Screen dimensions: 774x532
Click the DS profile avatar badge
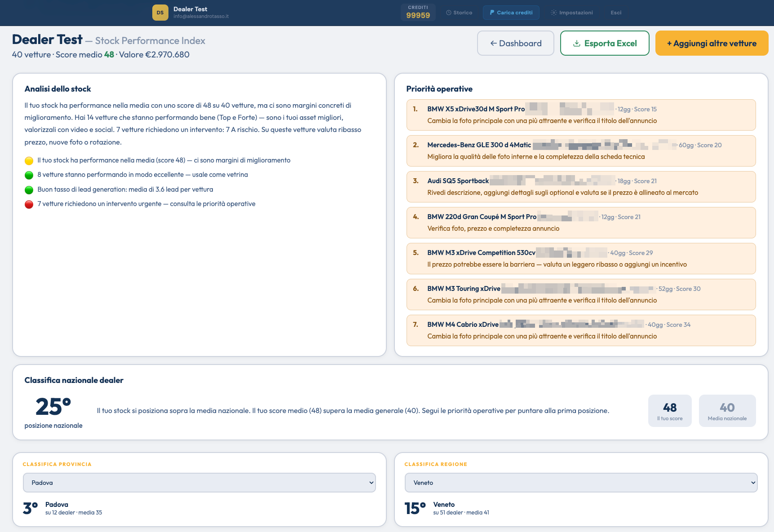(160, 13)
